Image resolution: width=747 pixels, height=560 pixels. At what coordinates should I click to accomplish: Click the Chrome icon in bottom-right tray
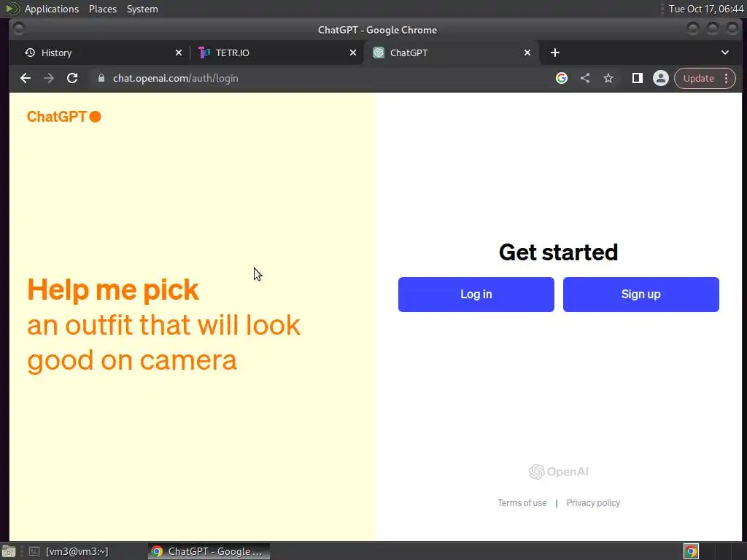691,551
